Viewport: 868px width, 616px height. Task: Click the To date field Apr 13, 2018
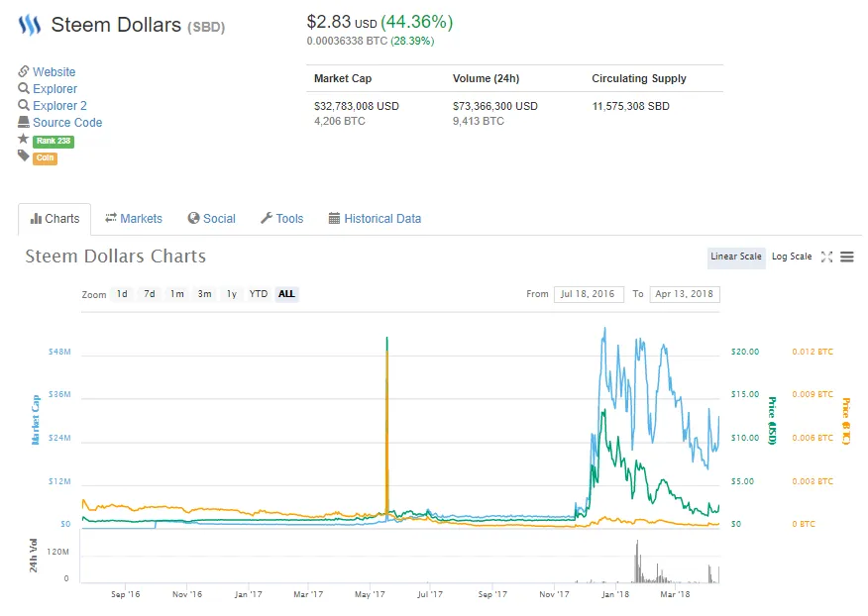pos(685,294)
